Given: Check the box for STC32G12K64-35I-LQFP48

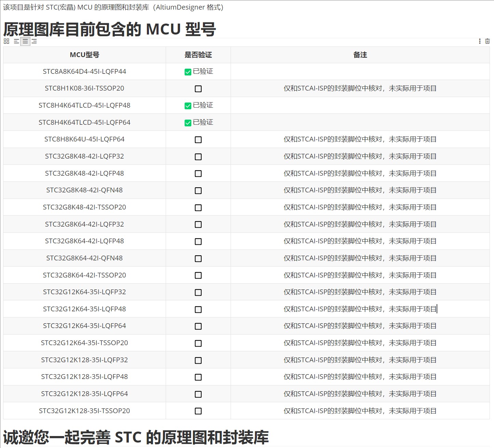Looking at the screenshot, I should click(198, 310).
